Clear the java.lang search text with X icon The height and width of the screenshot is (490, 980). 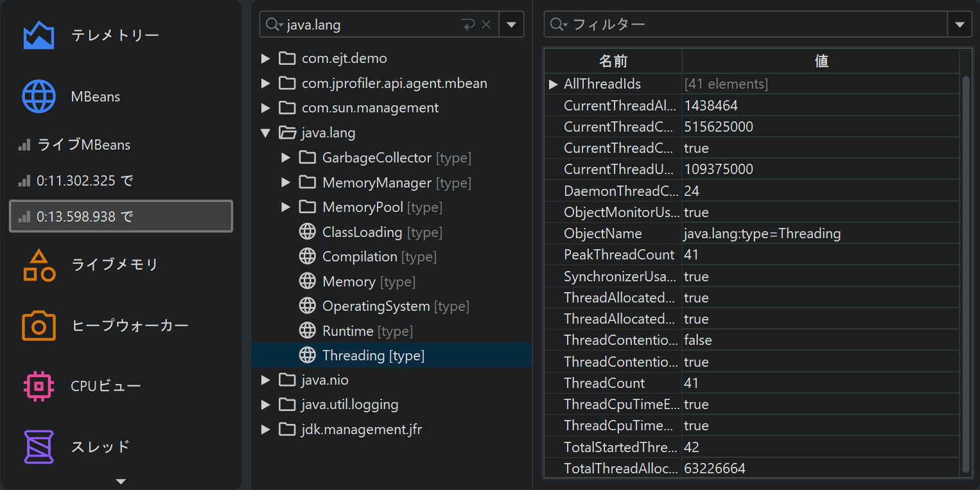coord(486,25)
